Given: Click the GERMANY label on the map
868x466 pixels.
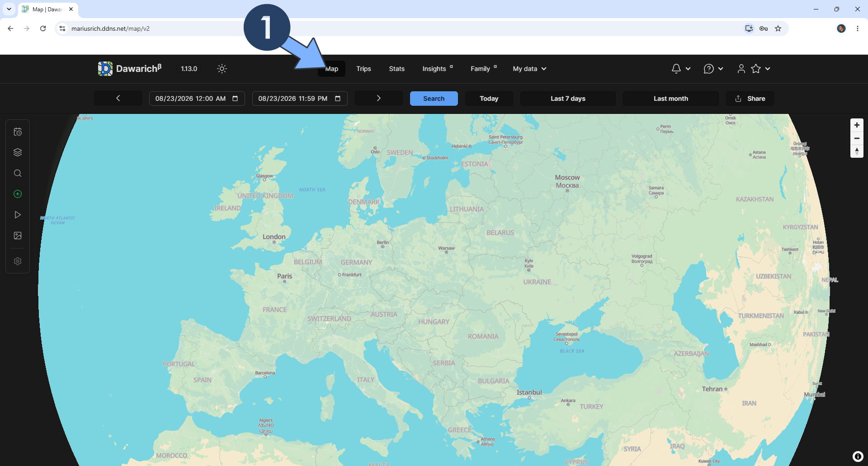Looking at the screenshot, I should point(357,263).
